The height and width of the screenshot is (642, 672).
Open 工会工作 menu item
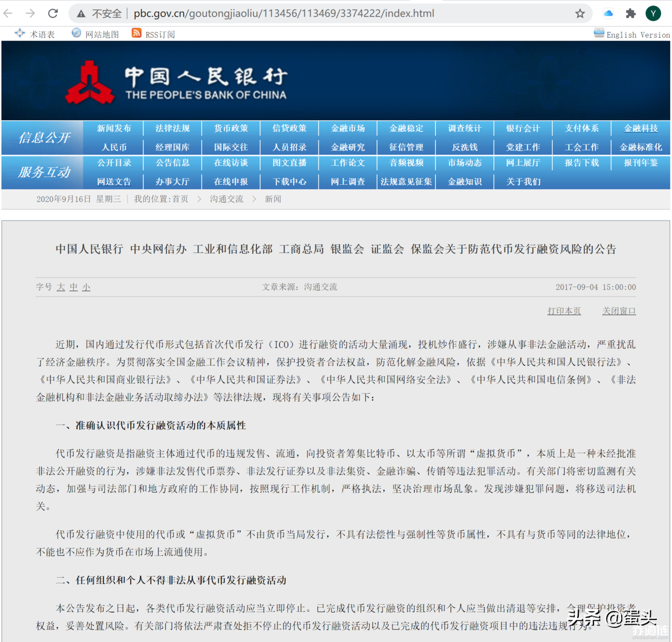tap(581, 147)
